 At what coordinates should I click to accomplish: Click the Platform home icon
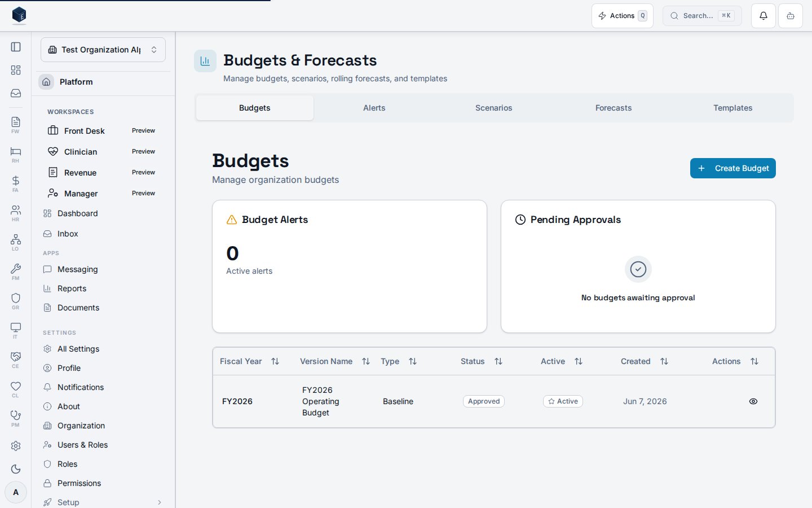(x=46, y=82)
